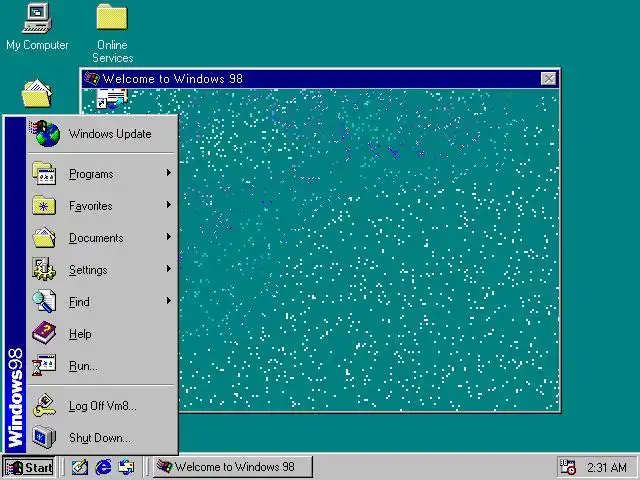
Task: Launch Show Desktop from Quick Launch
Action: click(80, 467)
